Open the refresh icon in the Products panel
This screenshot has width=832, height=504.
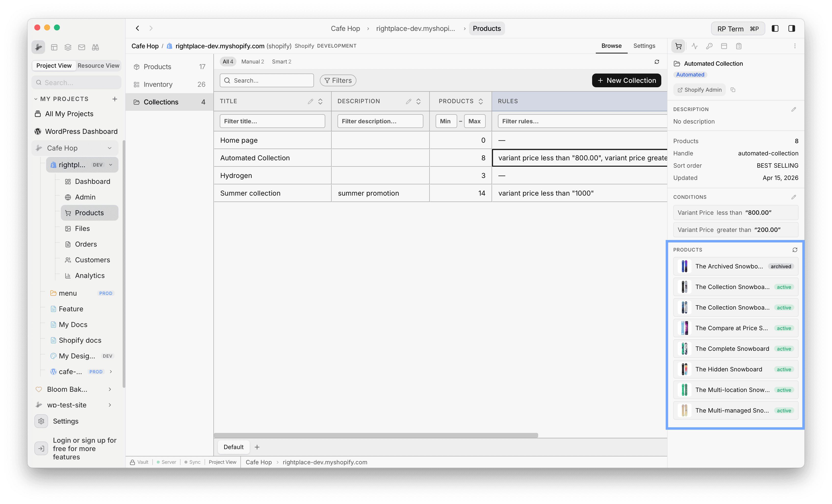pyautogui.click(x=795, y=250)
